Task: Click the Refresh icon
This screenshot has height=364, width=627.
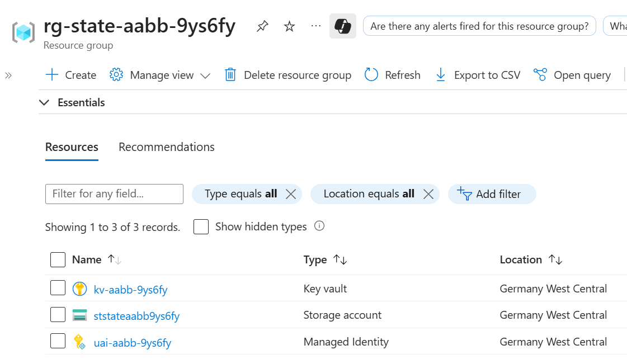Action: click(x=371, y=74)
